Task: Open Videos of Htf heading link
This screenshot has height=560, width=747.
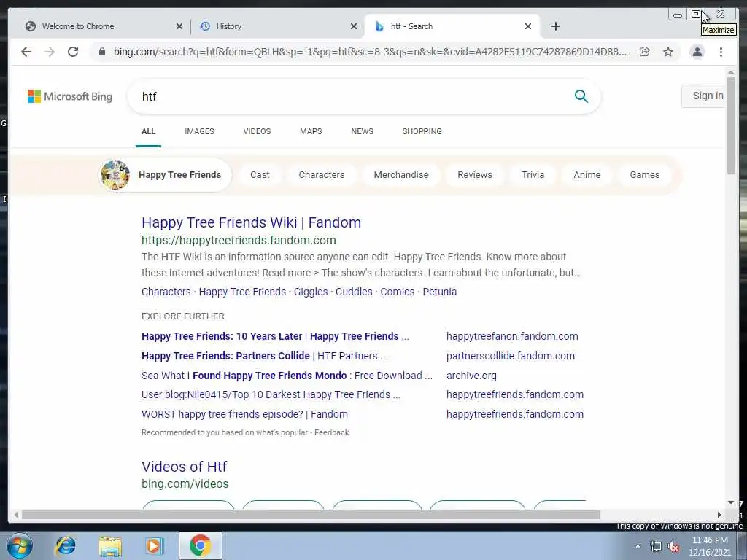Action: [x=185, y=467]
